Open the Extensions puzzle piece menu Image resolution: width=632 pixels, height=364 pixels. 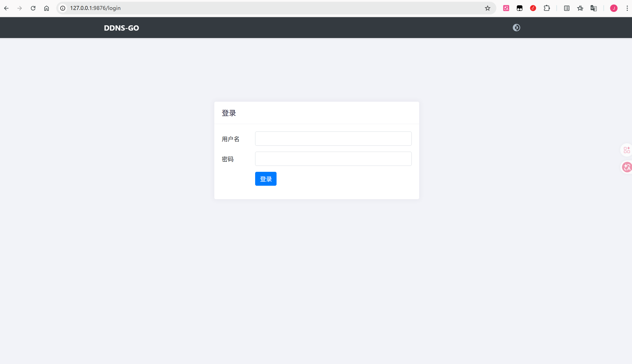click(547, 8)
